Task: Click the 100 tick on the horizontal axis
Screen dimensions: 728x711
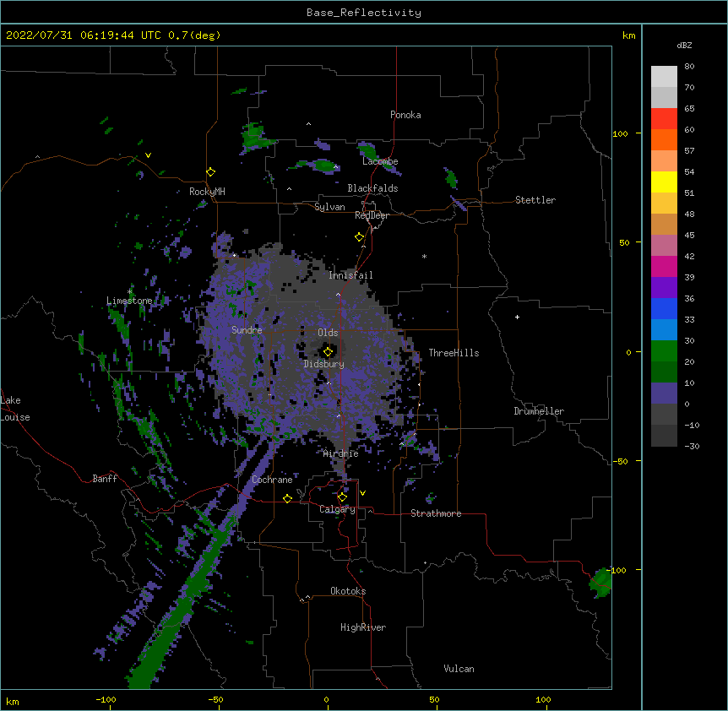Action: pyautogui.click(x=543, y=700)
